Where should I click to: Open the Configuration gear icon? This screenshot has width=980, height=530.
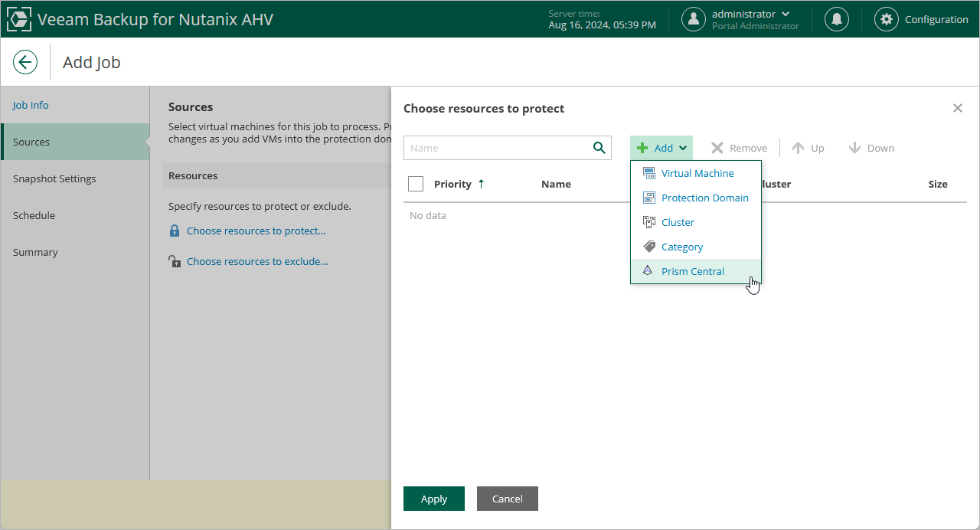point(887,19)
